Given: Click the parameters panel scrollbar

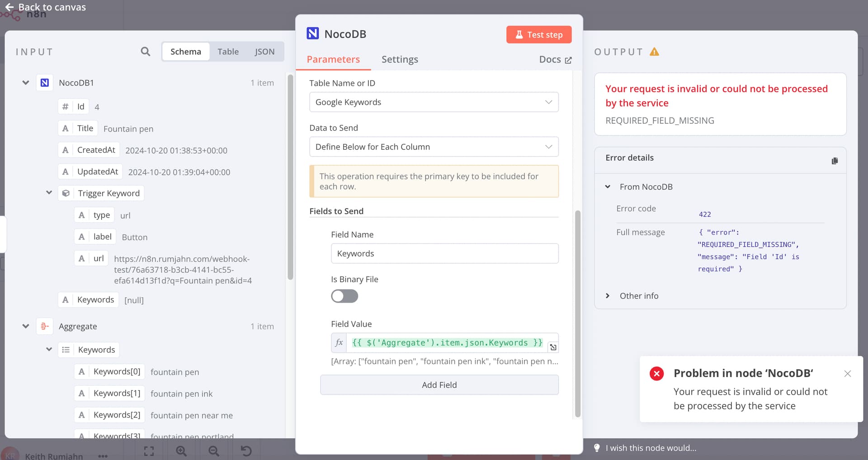Looking at the screenshot, I should pos(577,314).
